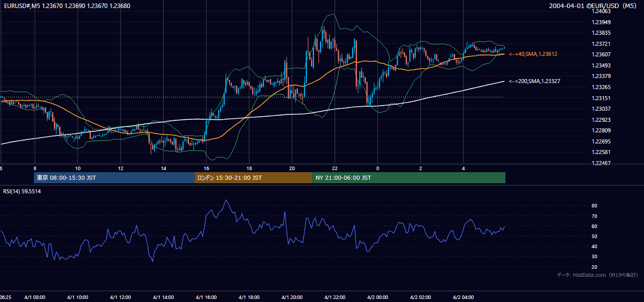Click the bottom time label 4/1 18:00
This screenshot has width=644, height=302.
click(x=249, y=297)
